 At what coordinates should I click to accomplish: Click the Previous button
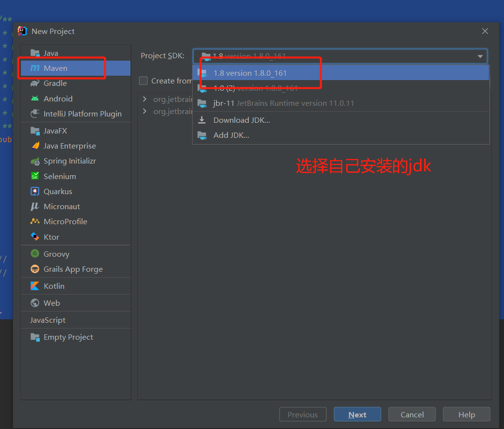point(303,414)
